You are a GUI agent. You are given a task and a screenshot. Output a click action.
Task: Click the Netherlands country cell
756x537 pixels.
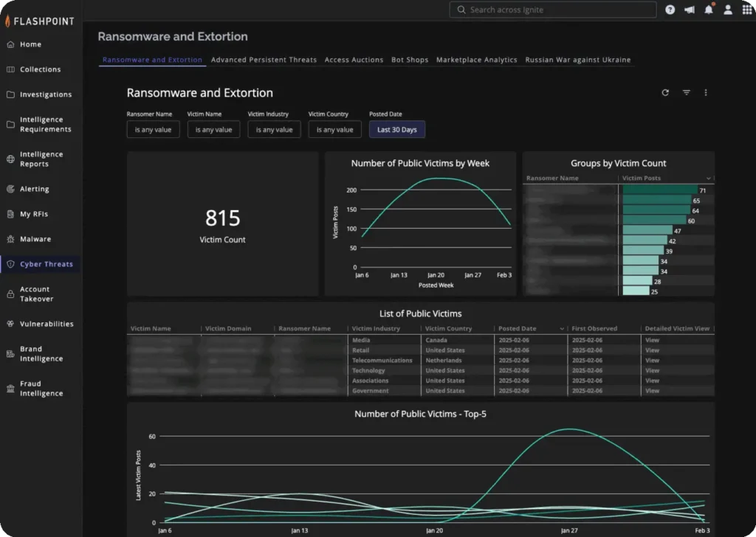[x=444, y=360]
